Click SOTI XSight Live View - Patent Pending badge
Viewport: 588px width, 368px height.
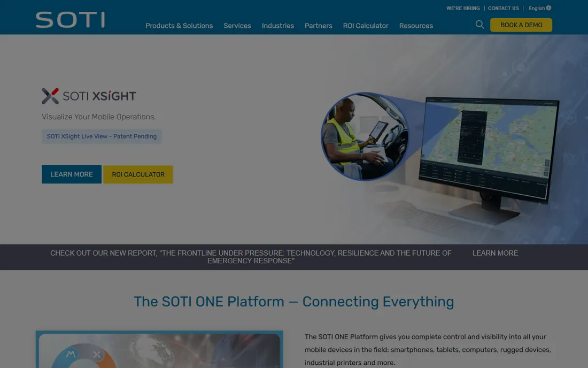(x=102, y=136)
